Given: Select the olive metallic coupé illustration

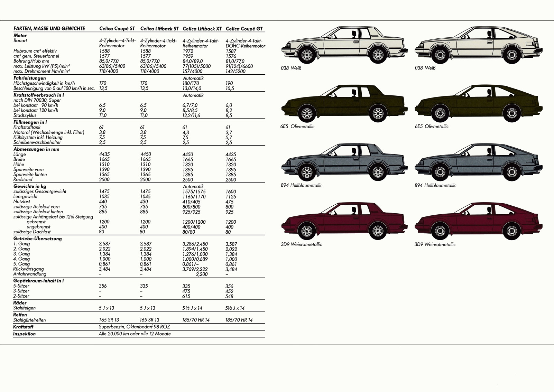Looking at the screenshot, I should 344,103.
